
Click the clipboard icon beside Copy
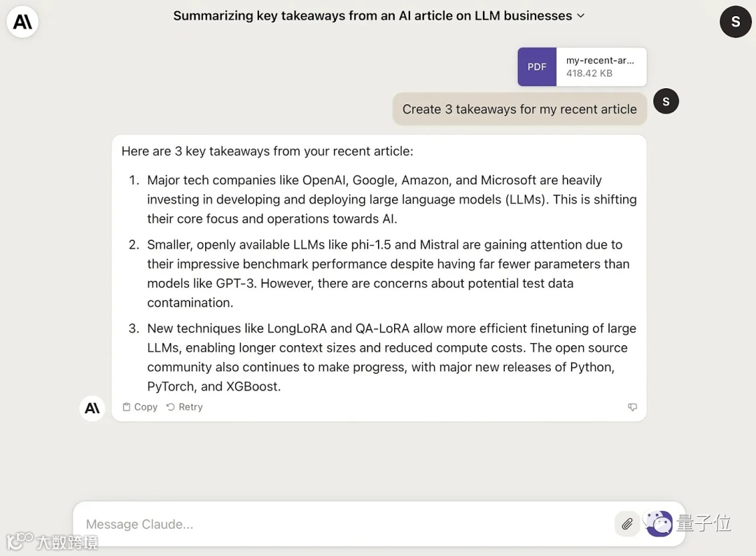[126, 407]
